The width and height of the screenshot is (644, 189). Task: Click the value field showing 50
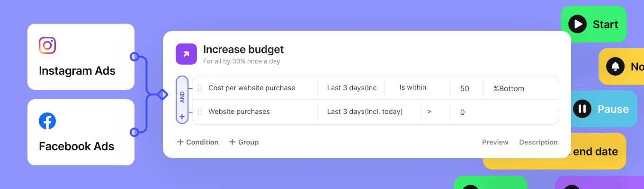pos(465,88)
